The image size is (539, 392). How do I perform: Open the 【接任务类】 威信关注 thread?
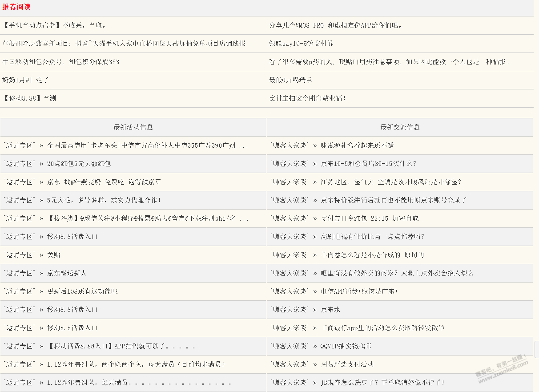(148, 218)
